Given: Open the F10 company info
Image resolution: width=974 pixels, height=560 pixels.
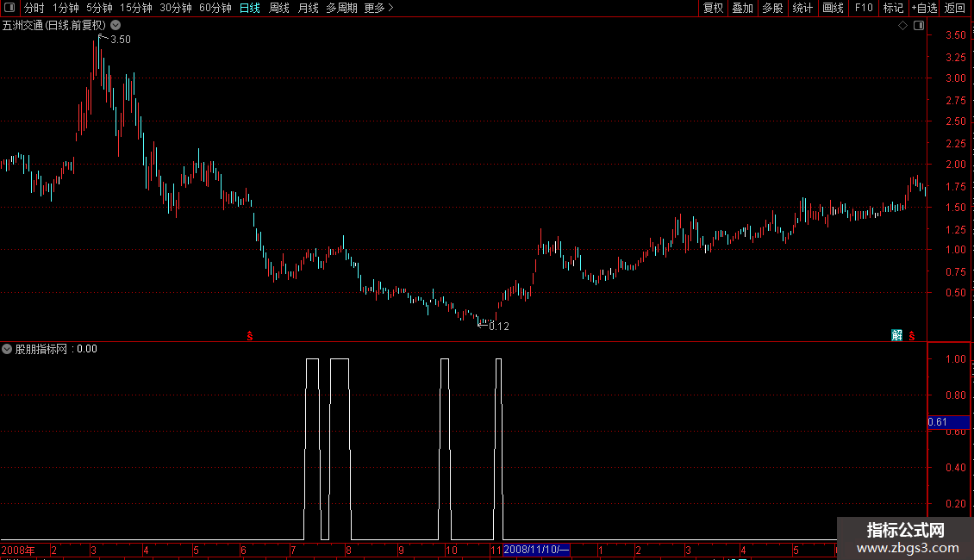Looking at the screenshot, I should (x=864, y=8).
